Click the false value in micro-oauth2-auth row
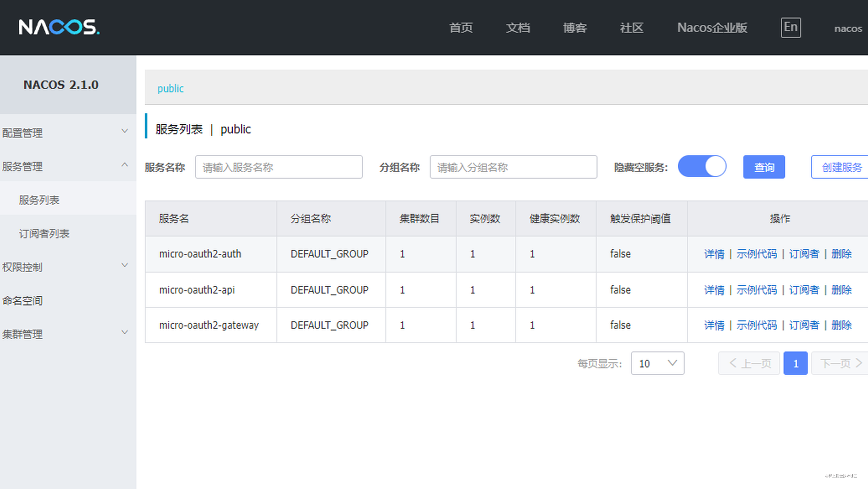868x489 pixels. tap(620, 254)
